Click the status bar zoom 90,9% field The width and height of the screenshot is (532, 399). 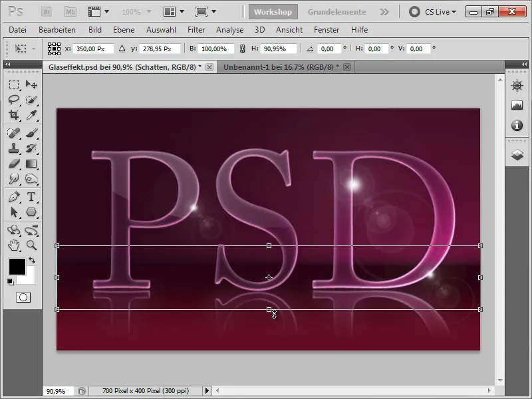[x=59, y=391]
